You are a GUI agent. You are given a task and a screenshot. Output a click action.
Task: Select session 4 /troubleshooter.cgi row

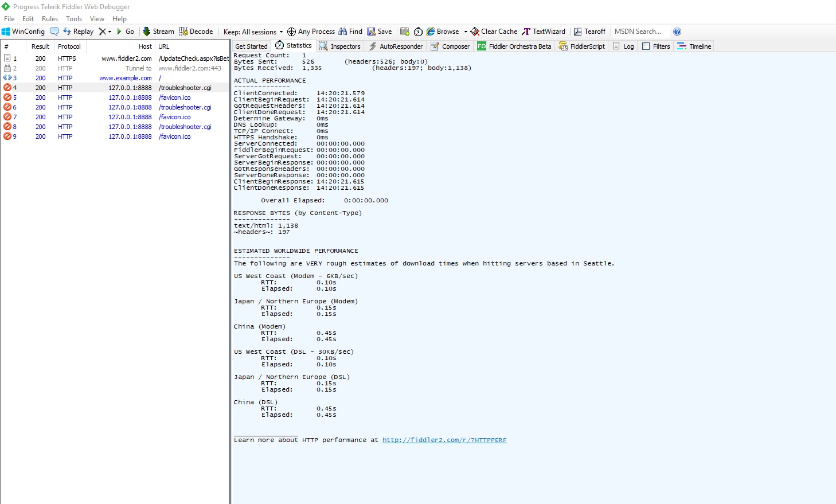[115, 88]
